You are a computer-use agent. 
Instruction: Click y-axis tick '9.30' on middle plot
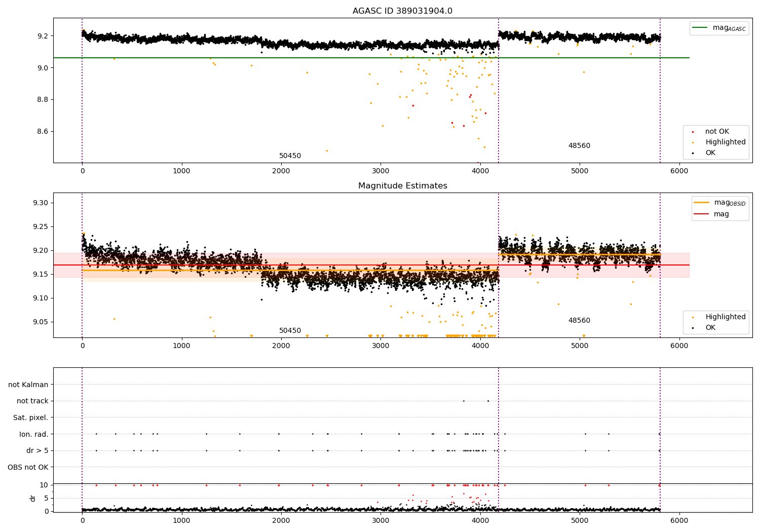click(41, 203)
